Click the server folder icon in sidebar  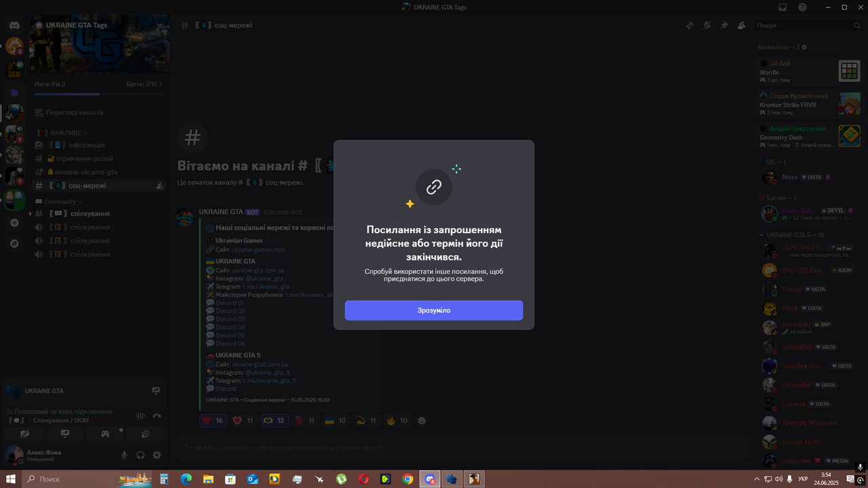point(14,93)
